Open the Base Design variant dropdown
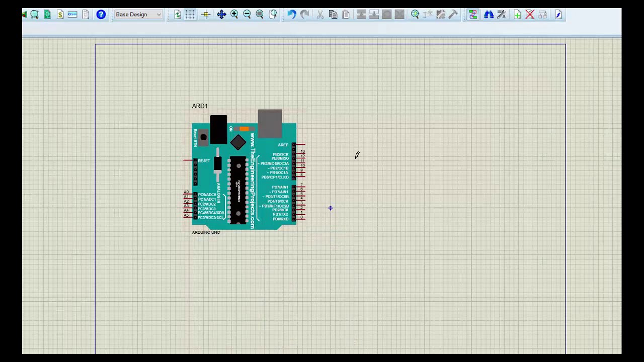Viewport: 644px width, 362px height. (x=138, y=15)
